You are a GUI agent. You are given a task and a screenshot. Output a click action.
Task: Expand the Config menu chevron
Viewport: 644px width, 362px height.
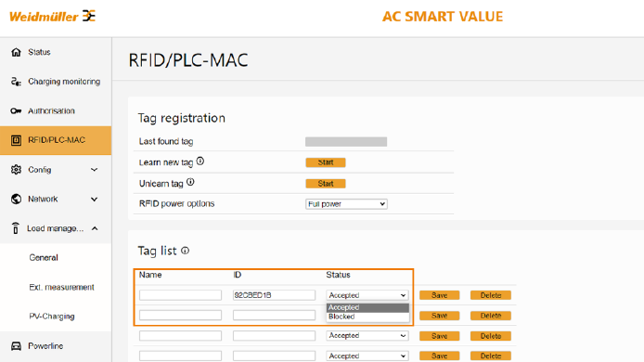tap(94, 170)
